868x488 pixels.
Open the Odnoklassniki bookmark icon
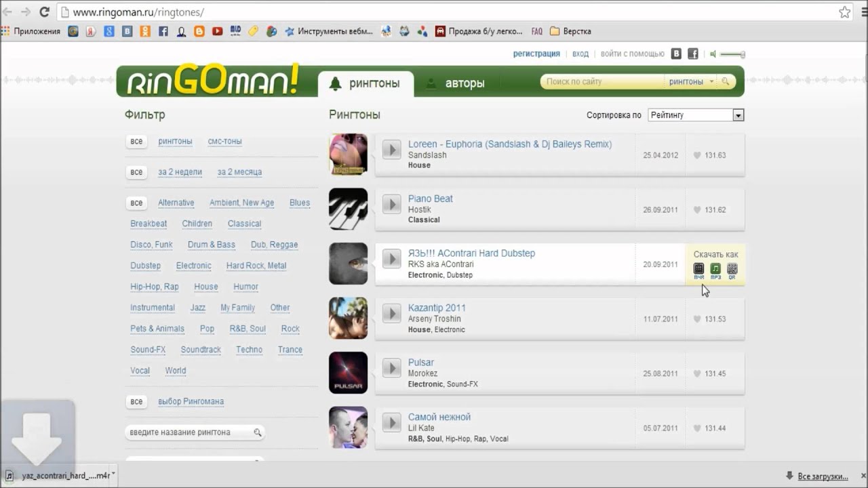pyautogui.click(x=145, y=31)
